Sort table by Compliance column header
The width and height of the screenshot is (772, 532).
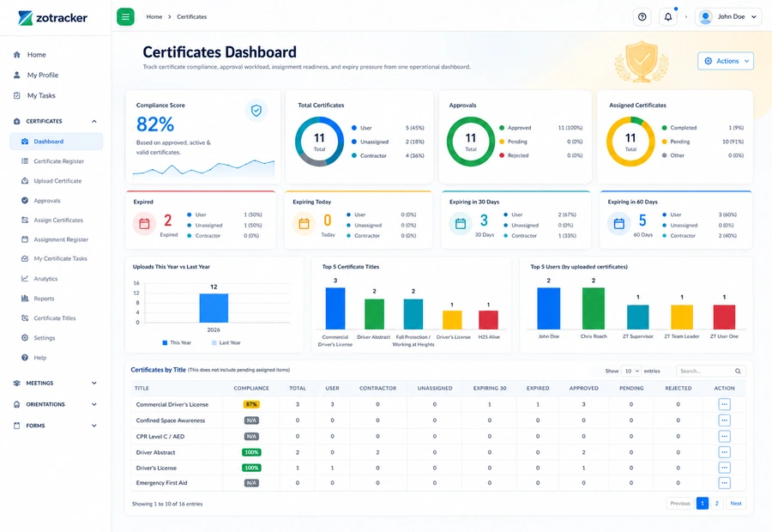251,388
